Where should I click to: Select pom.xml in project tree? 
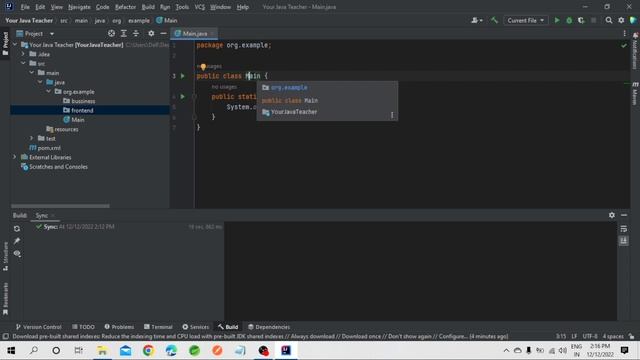click(x=49, y=148)
